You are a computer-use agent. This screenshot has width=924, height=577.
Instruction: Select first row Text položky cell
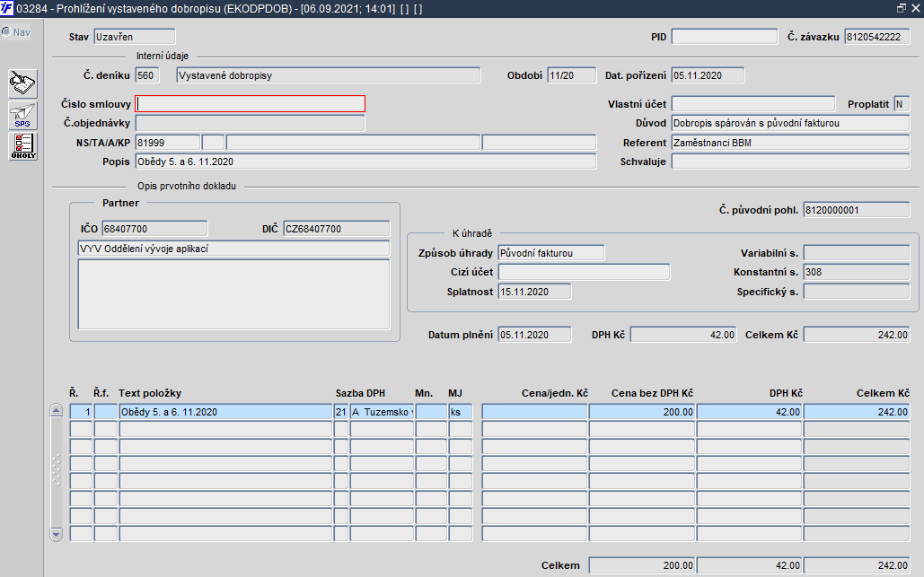tap(224, 412)
